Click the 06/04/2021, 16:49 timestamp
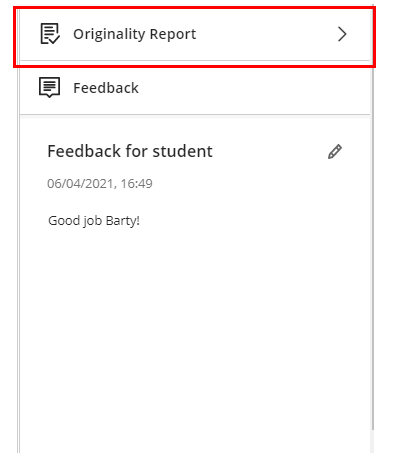 (x=100, y=184)
